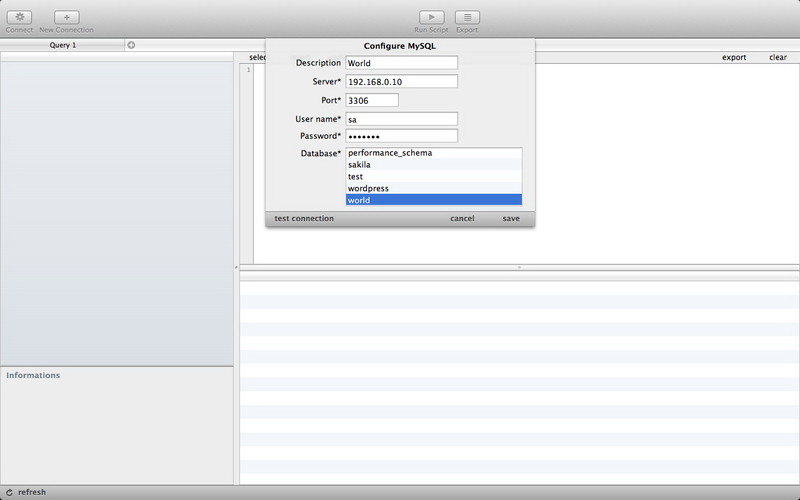Click the Connect toolbar icon
Screen dimensions: 800x500
19,17
